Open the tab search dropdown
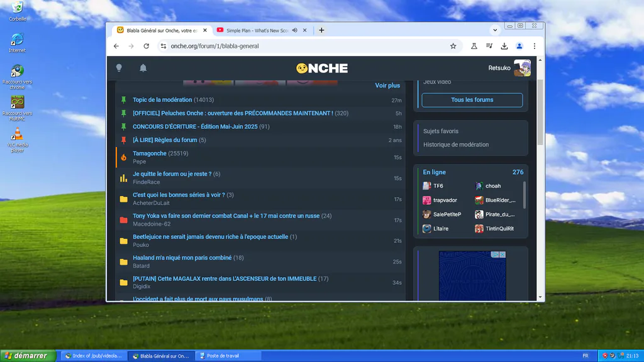 pyautogui.click(x=495, y=30)
